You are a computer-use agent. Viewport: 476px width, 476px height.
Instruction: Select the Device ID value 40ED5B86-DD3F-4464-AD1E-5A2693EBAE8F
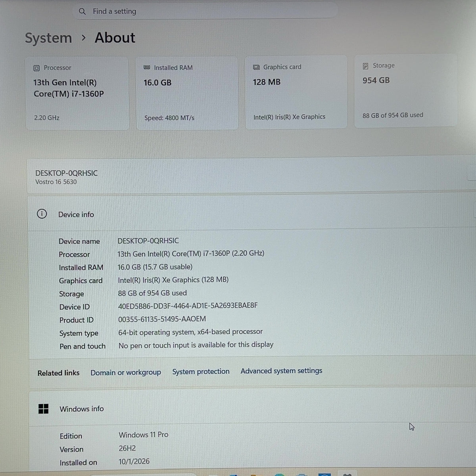[188, 306]
